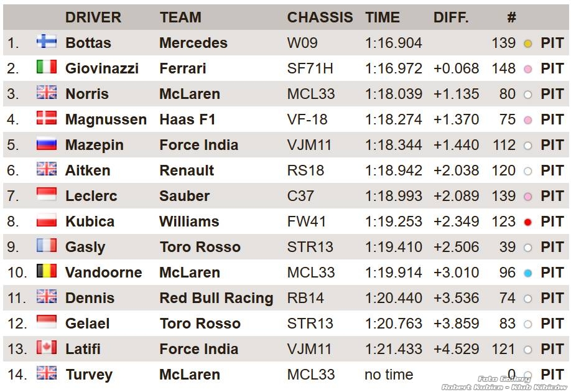
Task: Click the Canadian flag beside Latifi
Action: click(x=47, y=348)
